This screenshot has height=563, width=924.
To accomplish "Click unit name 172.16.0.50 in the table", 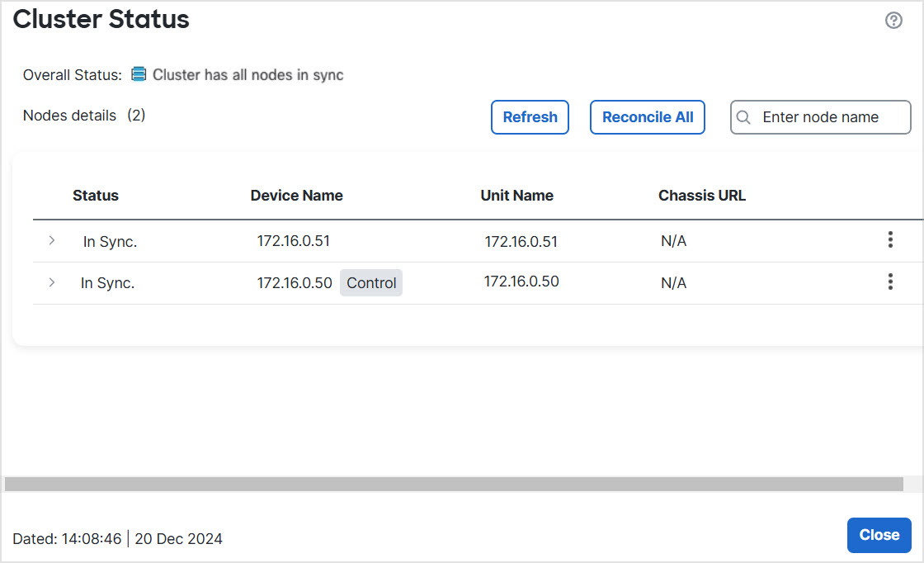I will coord(521,281).
